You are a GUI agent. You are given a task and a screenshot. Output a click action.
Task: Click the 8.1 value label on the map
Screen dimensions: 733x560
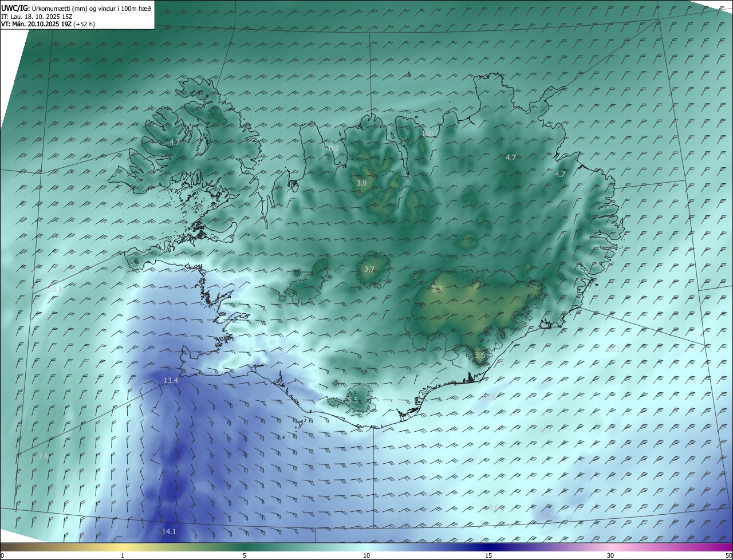(334, 148)
